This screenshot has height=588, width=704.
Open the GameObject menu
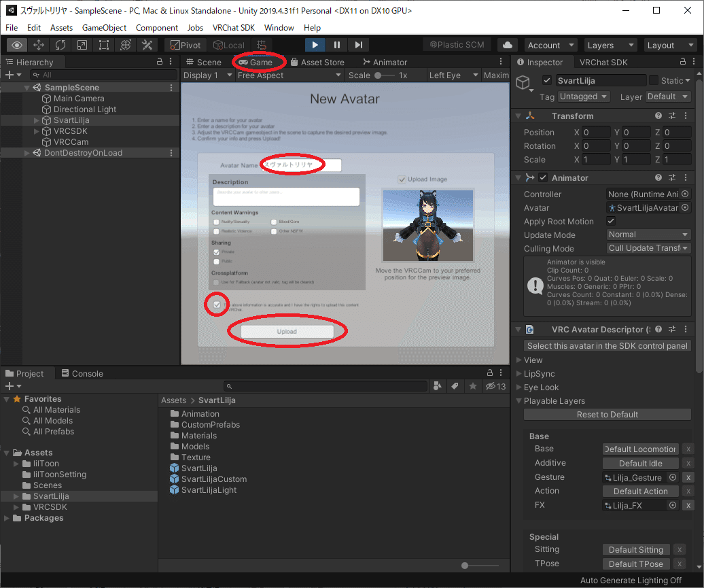(x=104, y=27)
